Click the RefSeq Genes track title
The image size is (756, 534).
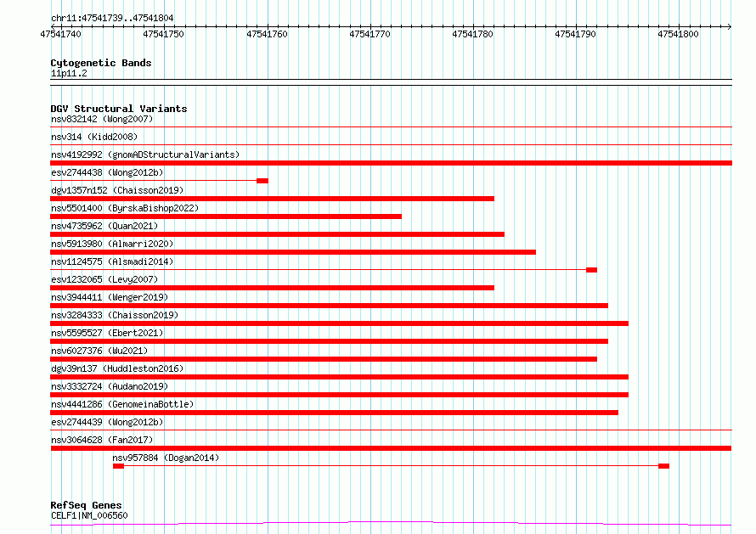[86, 505]
